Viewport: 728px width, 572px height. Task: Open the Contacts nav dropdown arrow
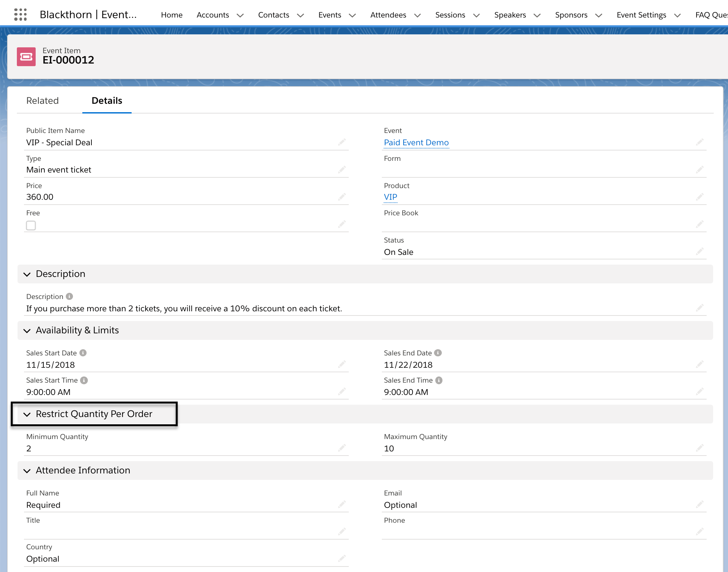(300, 16)
